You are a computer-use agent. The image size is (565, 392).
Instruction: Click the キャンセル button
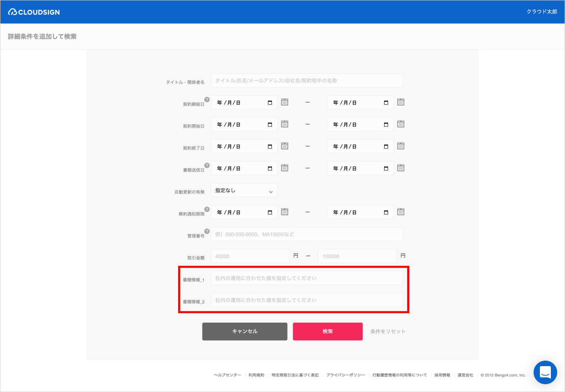[x=245, y=331]
